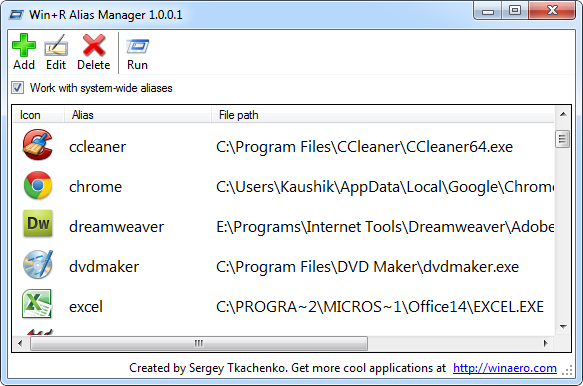Select the DVD Maker icon

tap(38, 264)
